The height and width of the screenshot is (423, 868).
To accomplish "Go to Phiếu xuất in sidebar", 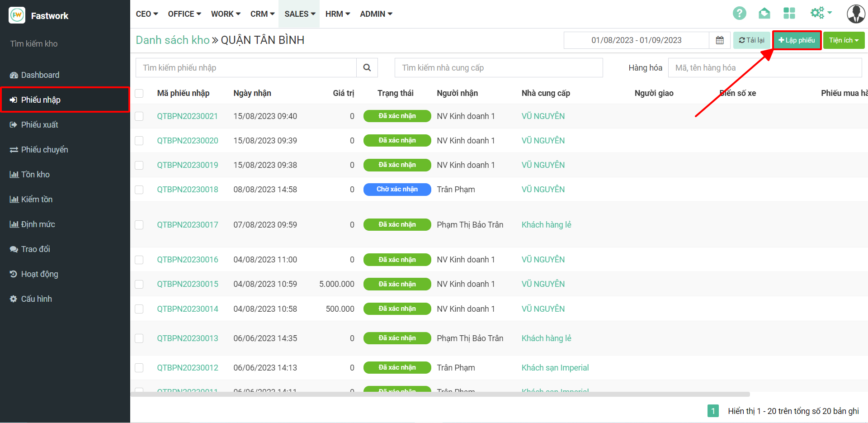I will click(x=40, y=125).
